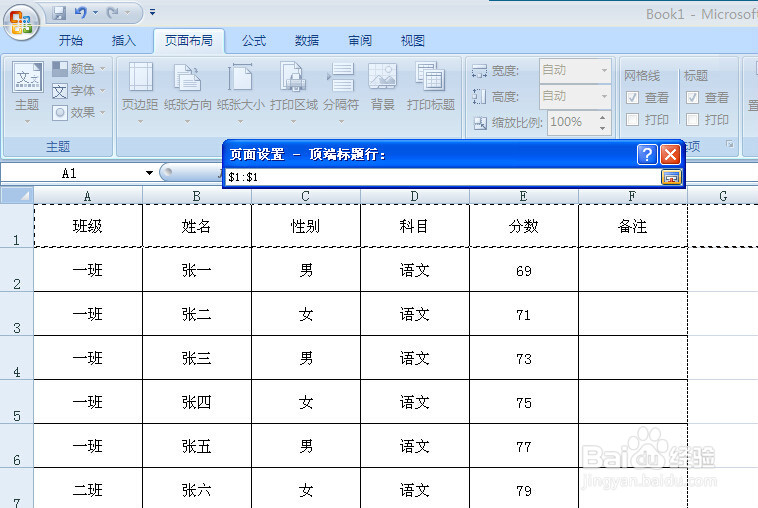Click the header cell 科目
Image resolution: width=758 pixels, height=508 pixels.
[415, 226]
